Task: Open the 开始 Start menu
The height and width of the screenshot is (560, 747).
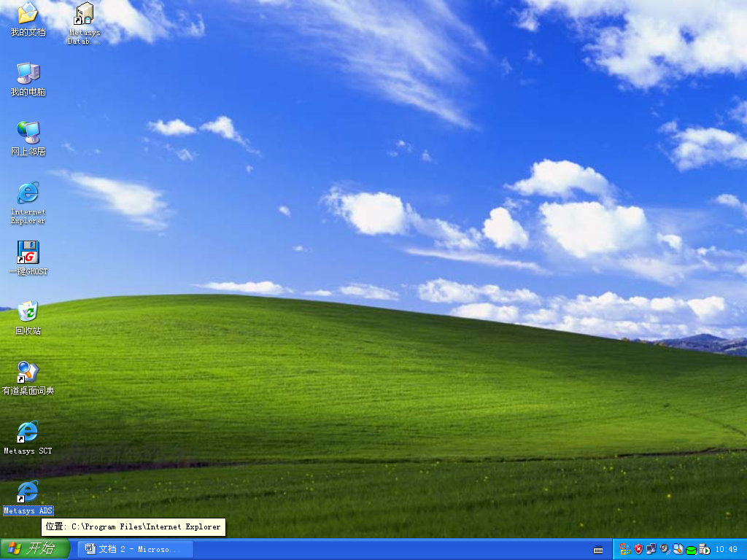Action: [x=35, y=549]
